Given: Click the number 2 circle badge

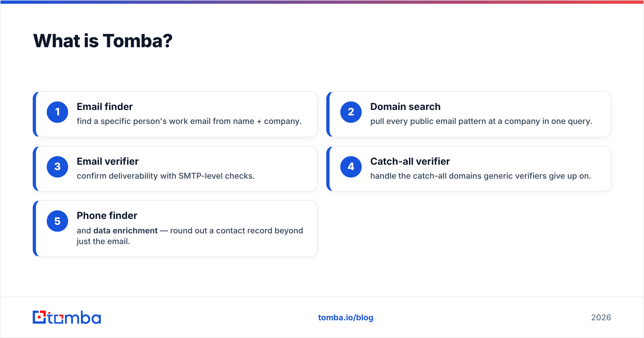Looking at the screenshot, I should [x=351, y=112].
